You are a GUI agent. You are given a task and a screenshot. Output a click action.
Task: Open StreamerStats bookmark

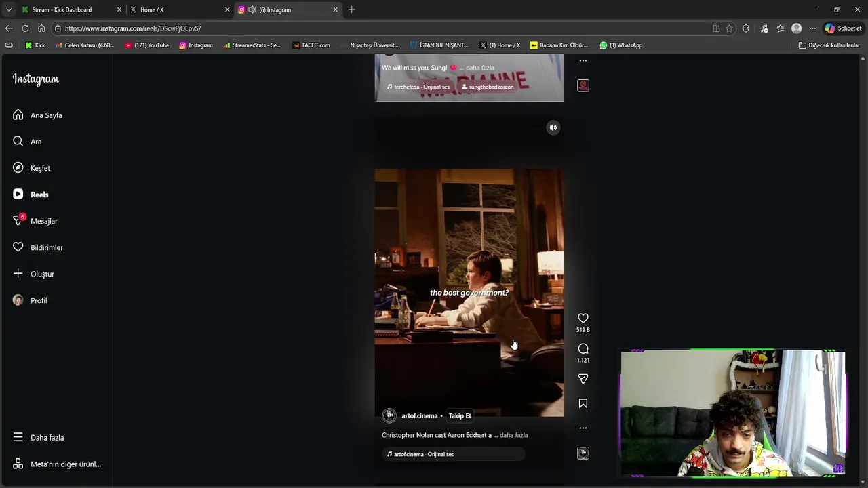(x=252, y=45)
